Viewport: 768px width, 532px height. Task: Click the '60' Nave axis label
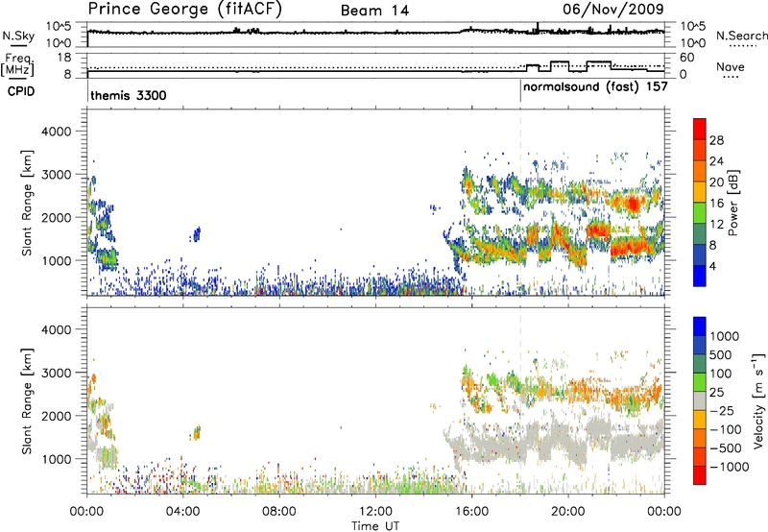(x=687, y=58)
